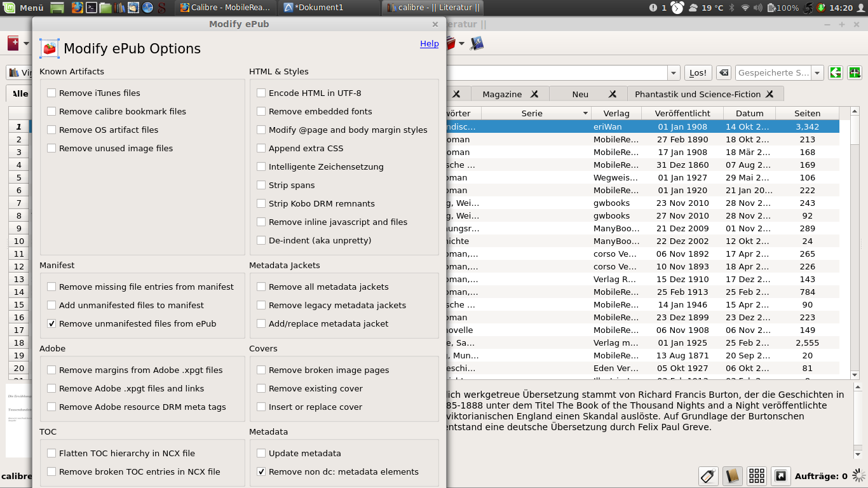Toggle the tag browser icon in calibre

[709, 475]
